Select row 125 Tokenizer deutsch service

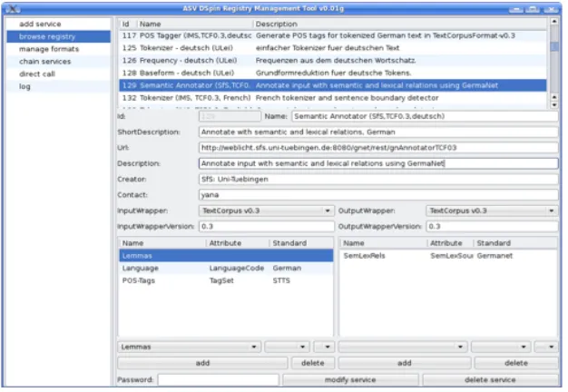coord(332,48)
